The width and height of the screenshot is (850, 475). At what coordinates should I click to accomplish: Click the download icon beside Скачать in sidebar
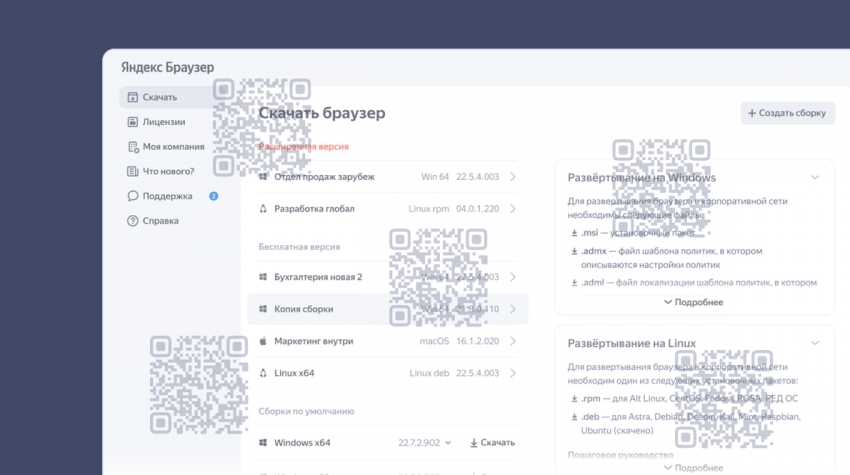[133, 97]
